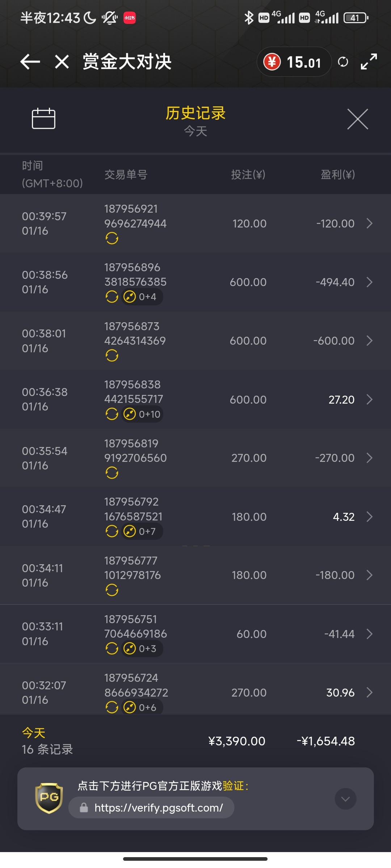Tap the 0+10 free spin badge
Image resolution: width=391 pixels, height=868 pixels.
pos(142,414)
